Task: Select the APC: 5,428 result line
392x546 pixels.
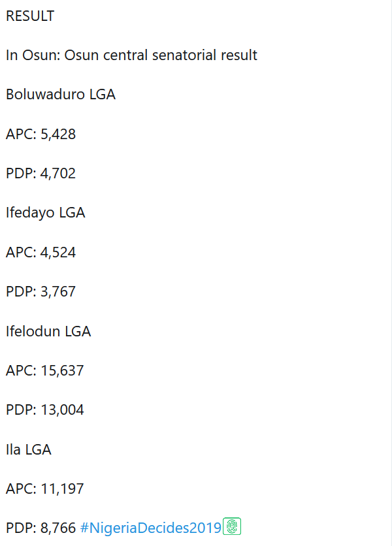Action: [41, 135]
